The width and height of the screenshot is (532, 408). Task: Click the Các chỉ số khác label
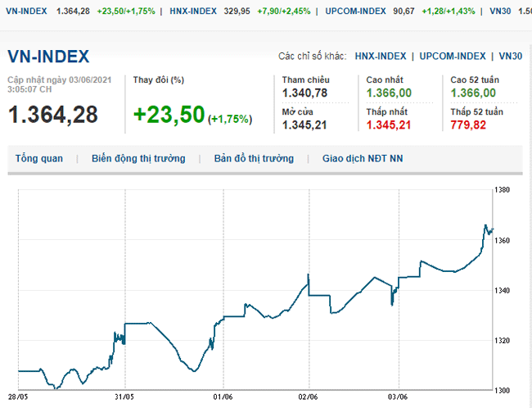(312, 56)
